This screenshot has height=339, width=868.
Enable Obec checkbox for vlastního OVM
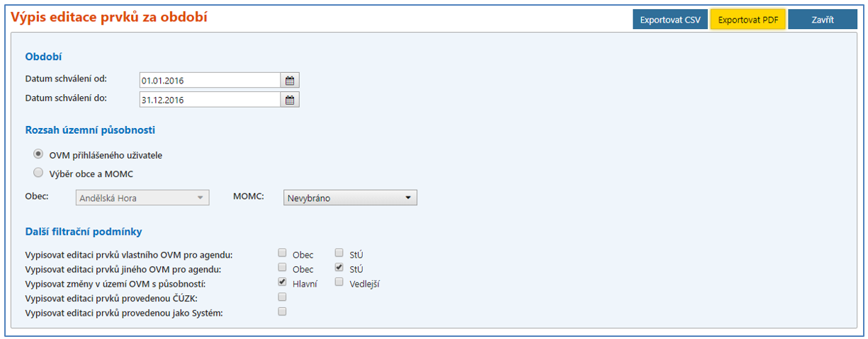click(x=282, y=253)
